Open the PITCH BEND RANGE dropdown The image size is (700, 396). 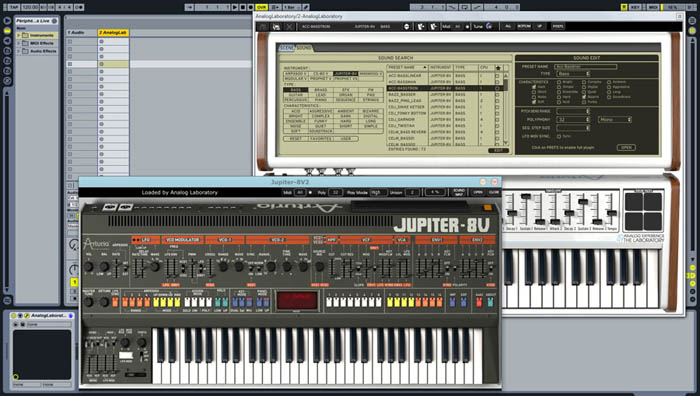(573, 111)
